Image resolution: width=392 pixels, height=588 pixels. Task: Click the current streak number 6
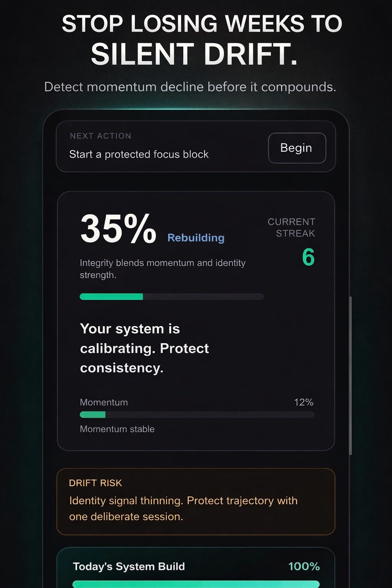[309, 257]
